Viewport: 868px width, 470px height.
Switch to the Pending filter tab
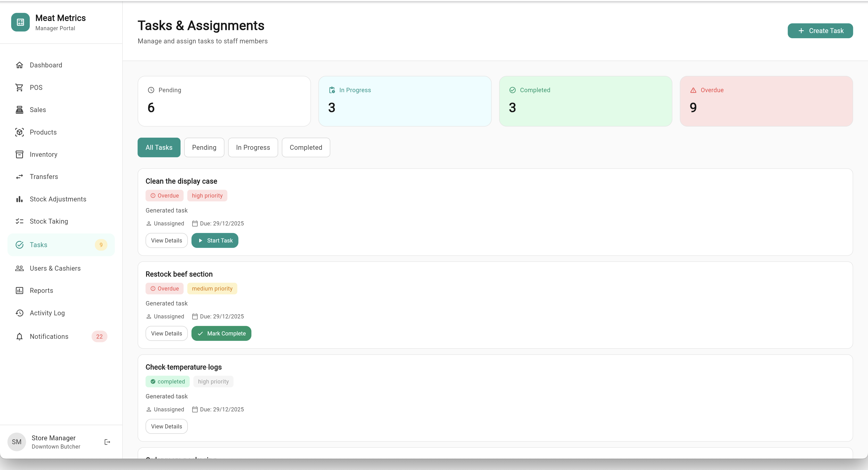pos(204,147)
